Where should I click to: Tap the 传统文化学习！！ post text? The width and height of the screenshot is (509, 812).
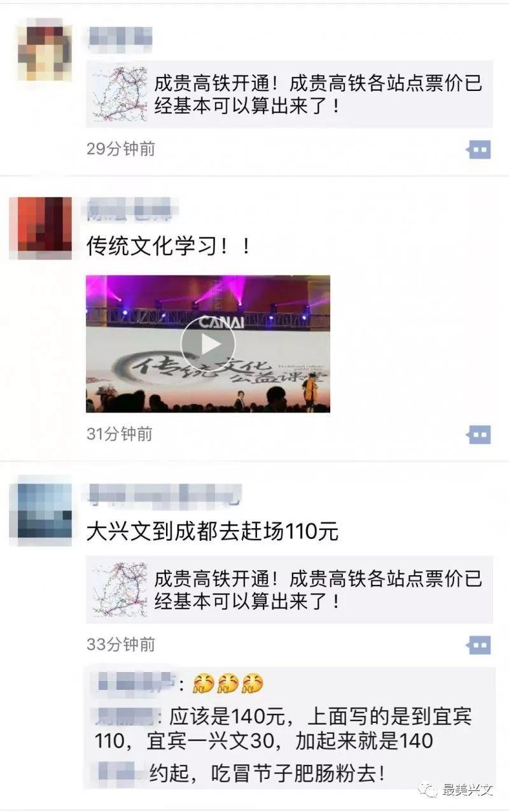pos(169,246)
